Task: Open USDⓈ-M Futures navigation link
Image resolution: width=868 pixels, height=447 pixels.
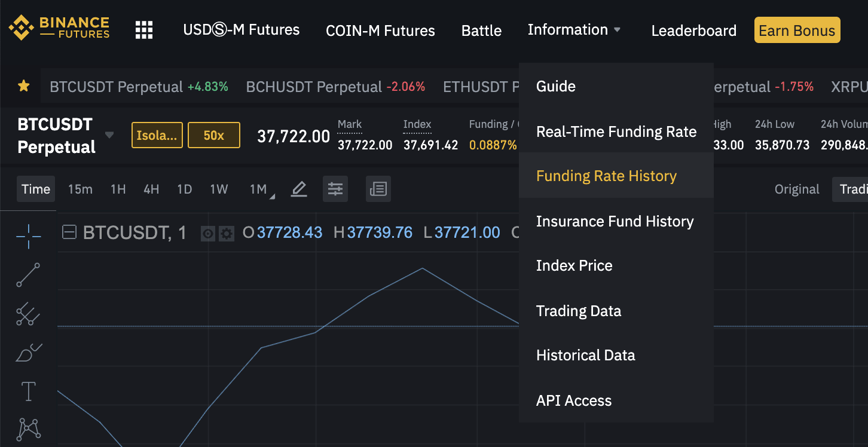Action: [242, 30]
